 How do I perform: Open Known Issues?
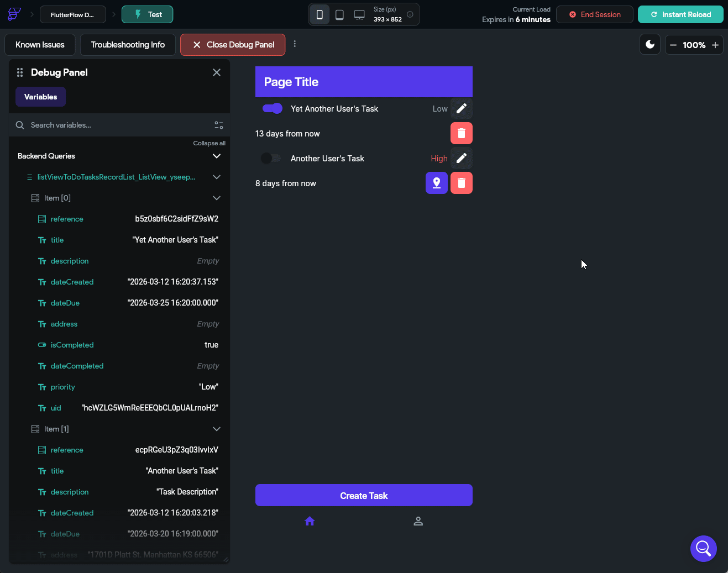point(40,45)
